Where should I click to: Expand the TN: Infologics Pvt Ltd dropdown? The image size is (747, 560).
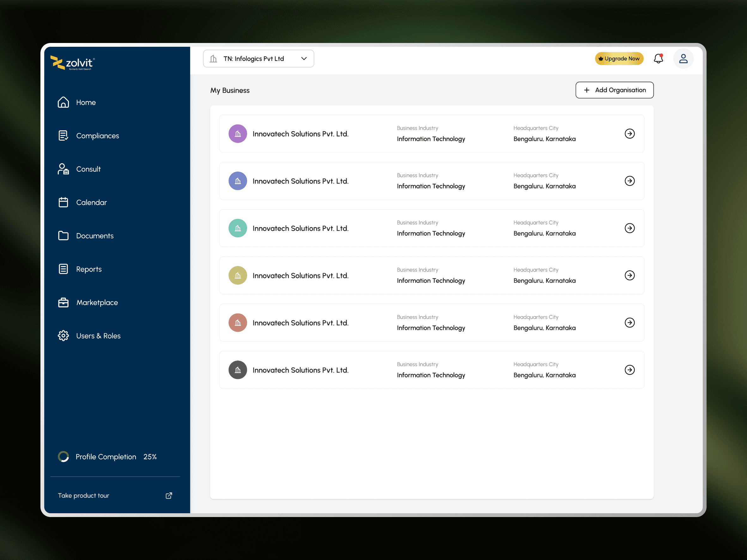point(258,59)
